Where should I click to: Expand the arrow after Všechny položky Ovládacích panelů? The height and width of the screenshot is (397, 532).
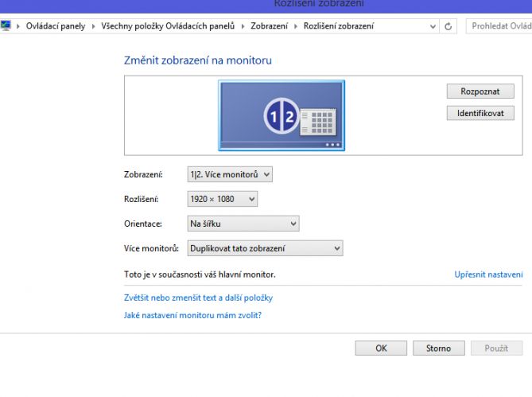coord(243,26)
